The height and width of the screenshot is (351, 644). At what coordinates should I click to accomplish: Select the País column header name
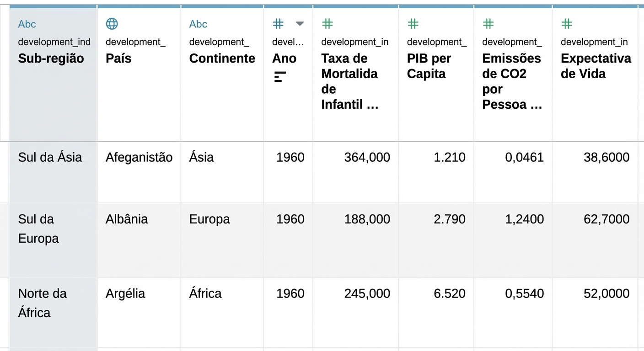tap(118, 58)
